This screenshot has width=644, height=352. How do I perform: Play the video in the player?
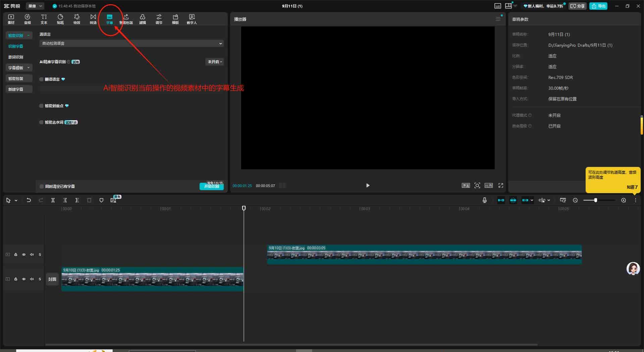click(x=368, y=185)
